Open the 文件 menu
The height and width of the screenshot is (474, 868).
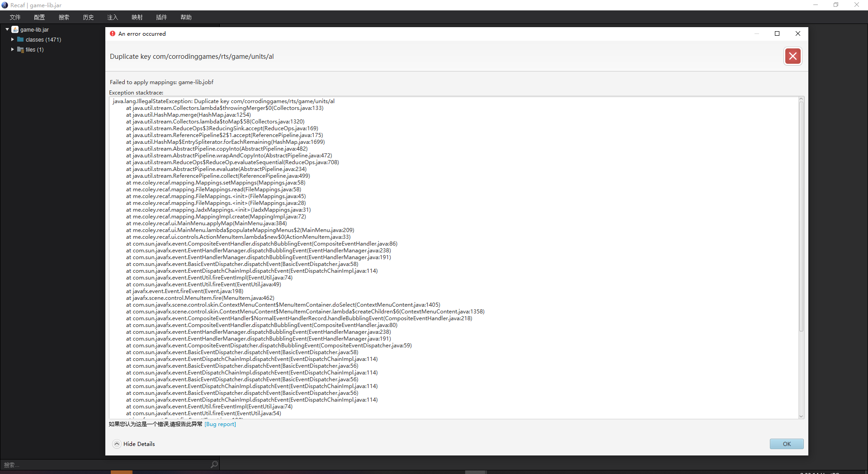pyautogui.click(x=15, y=17)
